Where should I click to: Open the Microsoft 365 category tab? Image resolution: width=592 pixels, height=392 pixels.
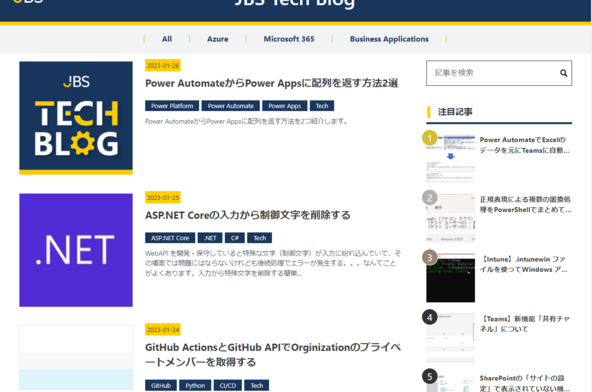289,39
